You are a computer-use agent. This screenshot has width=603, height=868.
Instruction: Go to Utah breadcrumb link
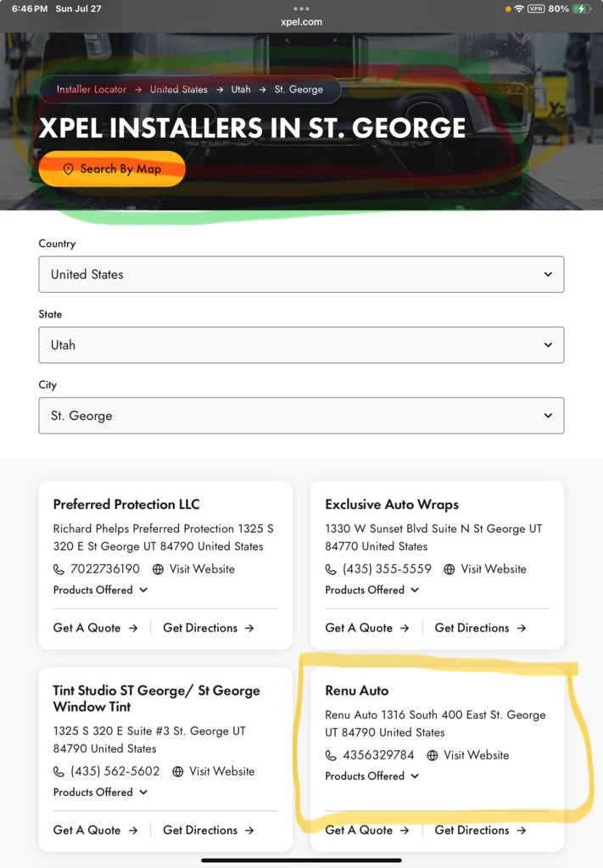241,89
